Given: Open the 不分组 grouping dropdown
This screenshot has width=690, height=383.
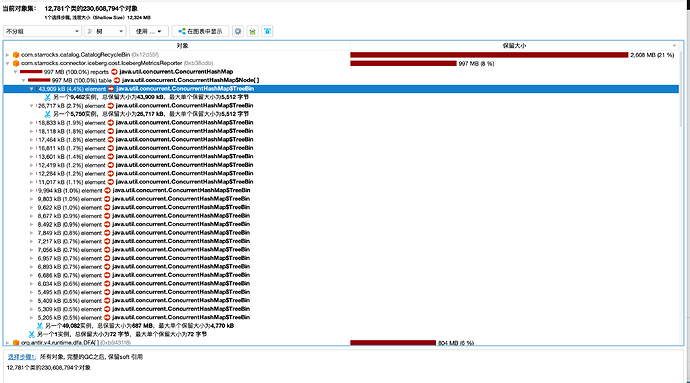Looking at the screenshot, I should tap(42, 31).
